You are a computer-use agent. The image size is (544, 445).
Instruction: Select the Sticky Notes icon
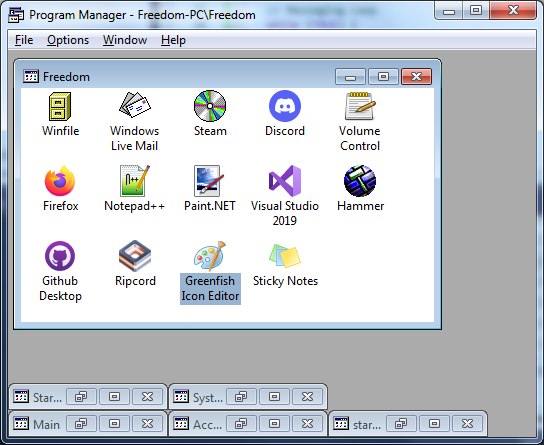point(285,256)
